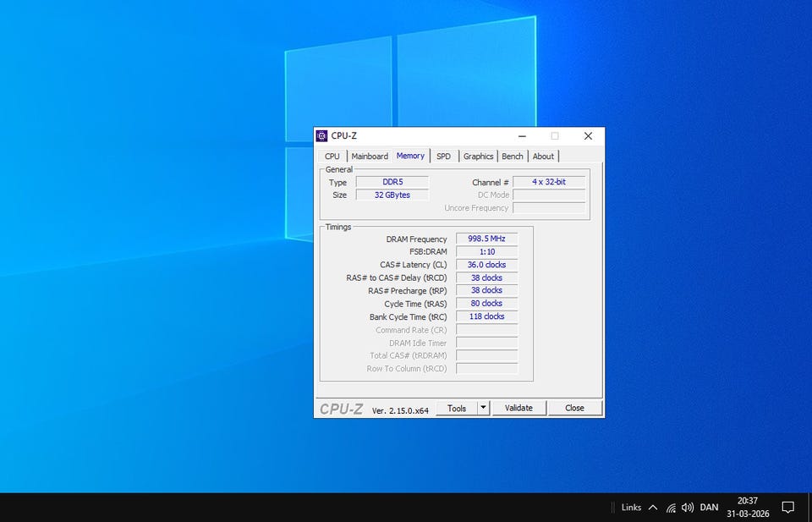Switch to the CPU tab
Viewport: 812px width, 522px height.
(332, 156)
